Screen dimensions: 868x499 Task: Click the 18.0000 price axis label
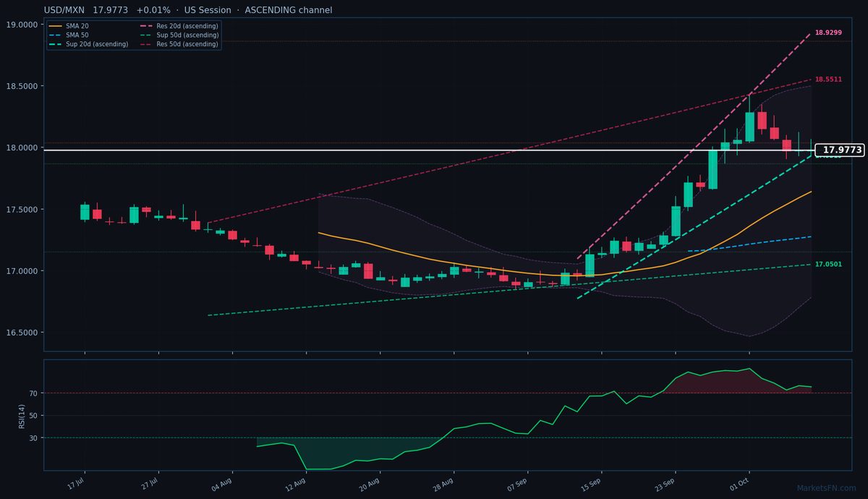tap(22, 148)
